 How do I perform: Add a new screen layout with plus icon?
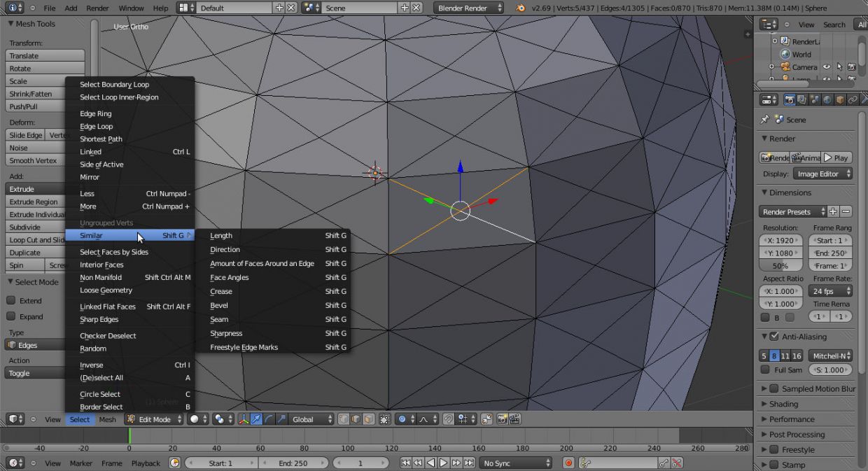[279, 8]
